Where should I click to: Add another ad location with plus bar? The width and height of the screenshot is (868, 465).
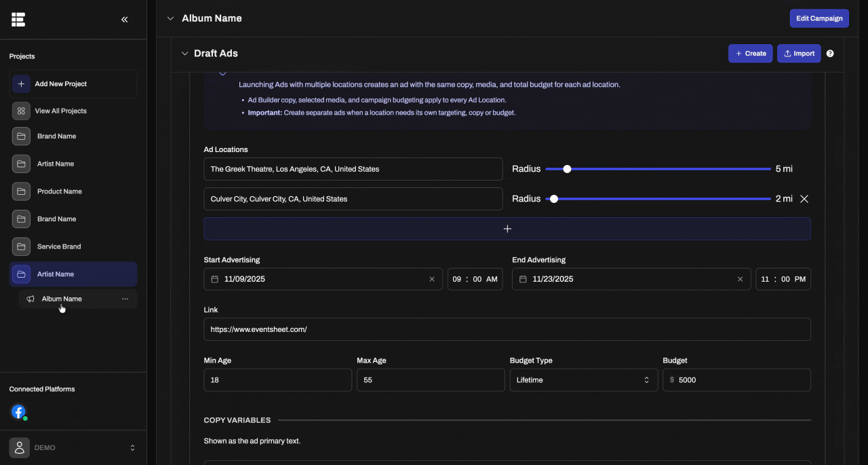click(x=507, y=229)
